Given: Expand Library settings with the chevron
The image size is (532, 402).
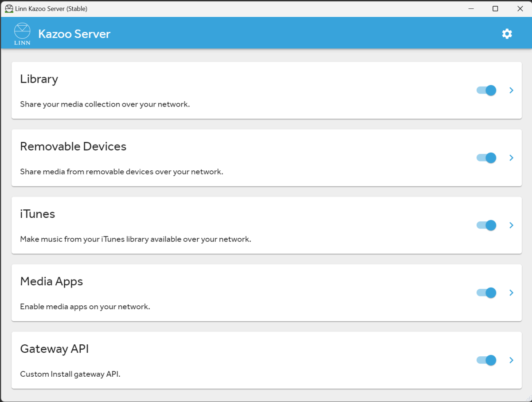Looking at the screenshot, I should click(x=511, y=91).
